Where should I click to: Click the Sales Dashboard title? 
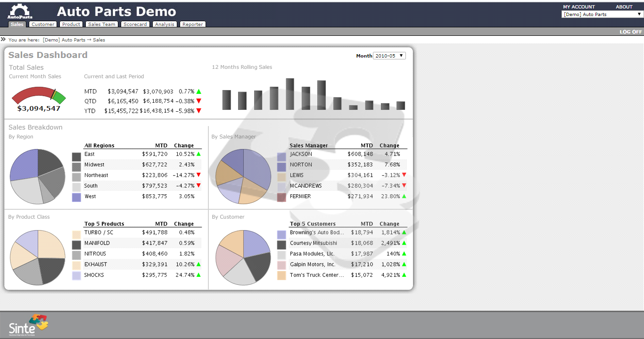(48, 55)
